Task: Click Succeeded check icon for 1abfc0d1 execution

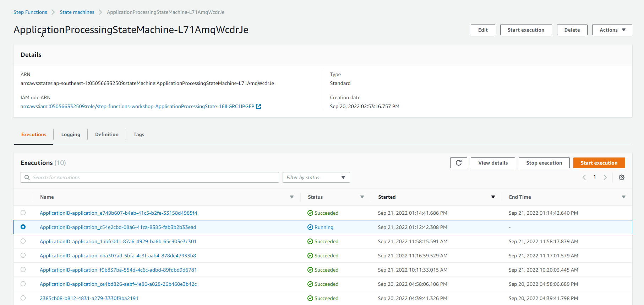Action: point(310,241)
